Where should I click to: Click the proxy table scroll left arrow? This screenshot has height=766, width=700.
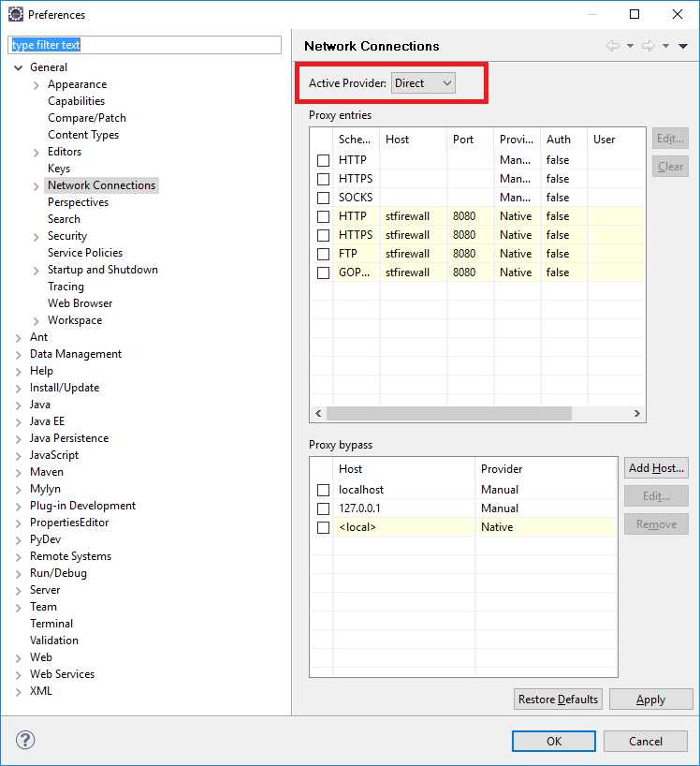pos(318,414)
